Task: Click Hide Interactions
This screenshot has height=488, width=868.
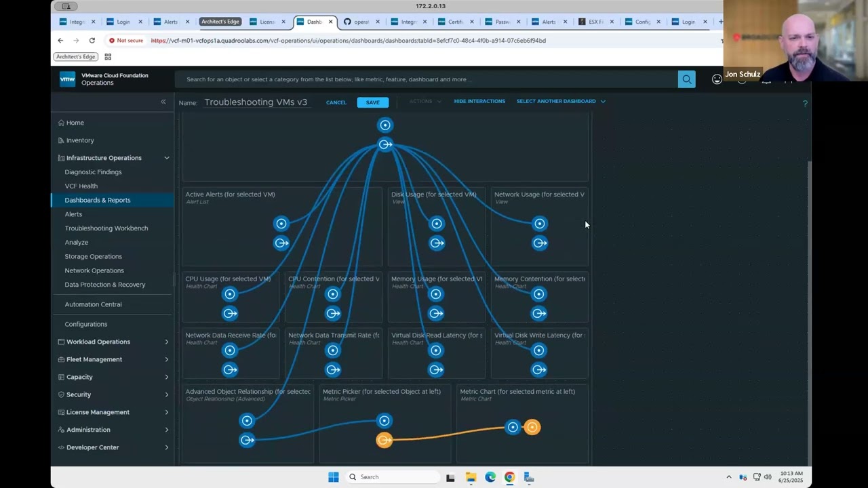Action: [479, 101]
